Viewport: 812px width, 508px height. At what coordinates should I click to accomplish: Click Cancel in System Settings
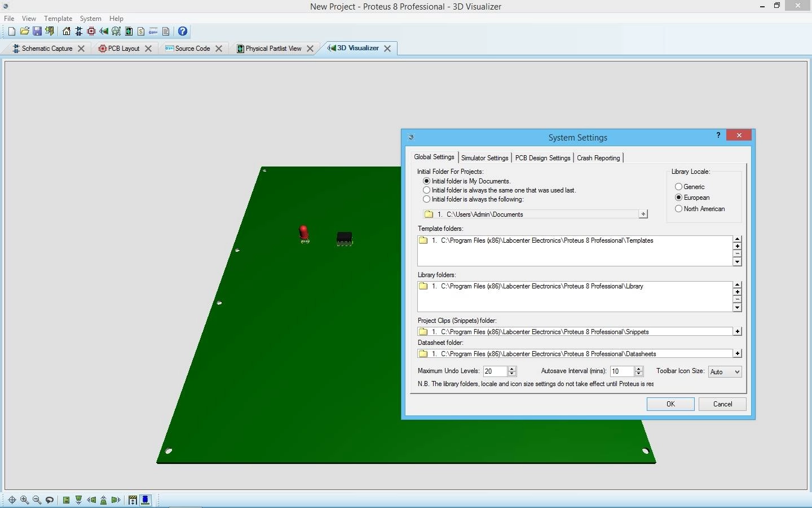[x=722, y=404]
